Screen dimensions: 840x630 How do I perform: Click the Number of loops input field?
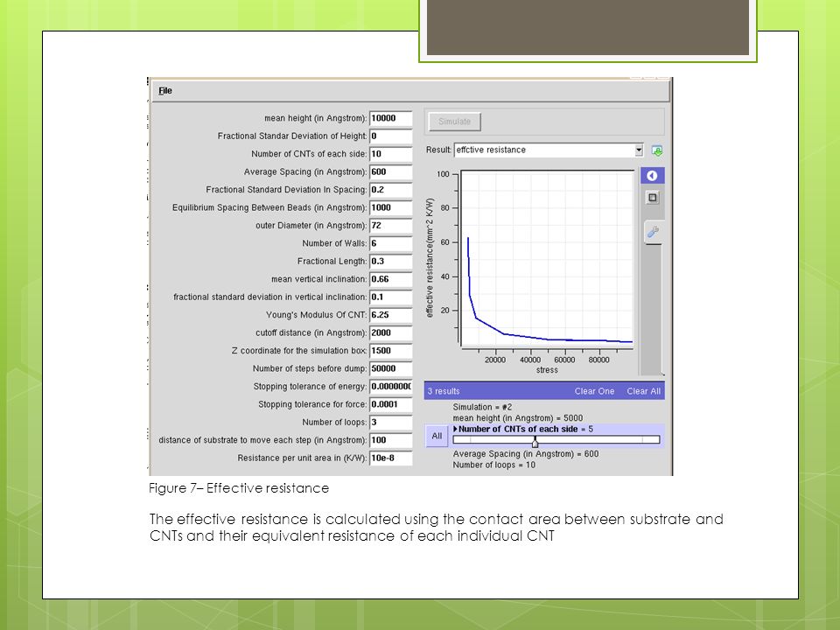coord(390,422)
